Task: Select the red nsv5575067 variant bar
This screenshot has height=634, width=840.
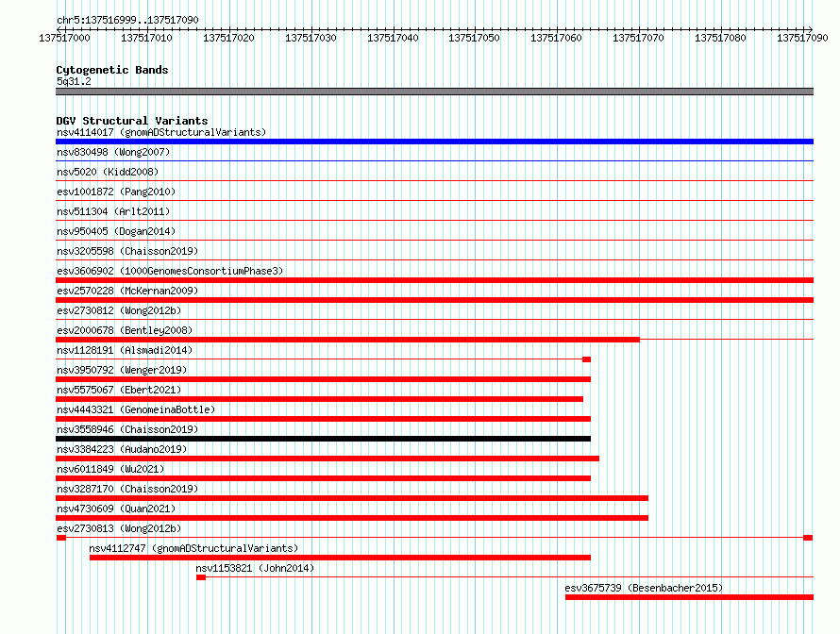Action: pyautogui.click(x=319, y=399)
